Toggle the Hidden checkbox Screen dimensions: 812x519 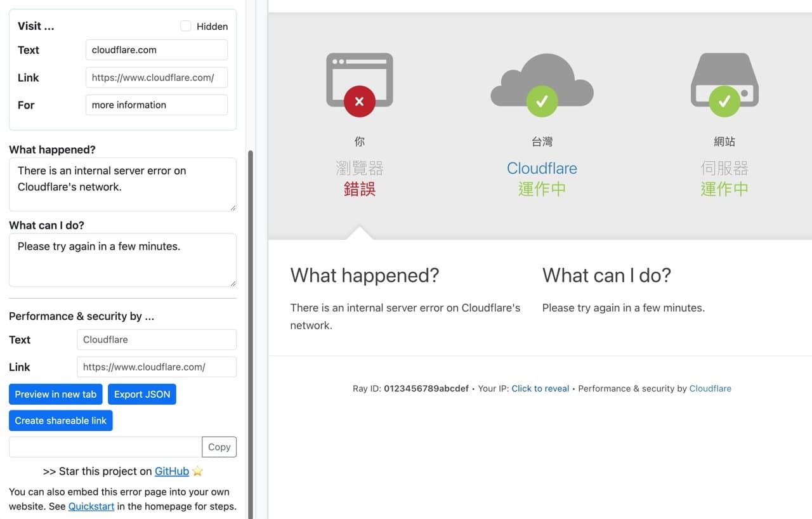coord(185,26)
